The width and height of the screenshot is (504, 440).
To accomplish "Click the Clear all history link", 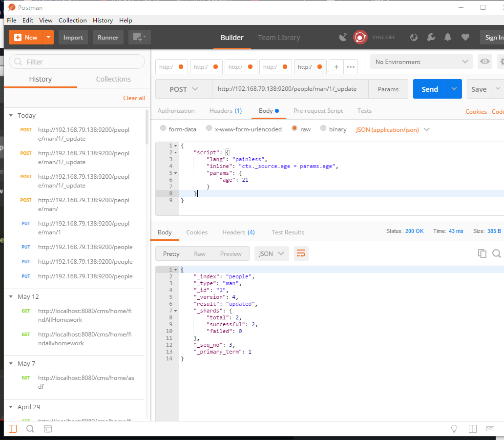I will tap(134, 98).
